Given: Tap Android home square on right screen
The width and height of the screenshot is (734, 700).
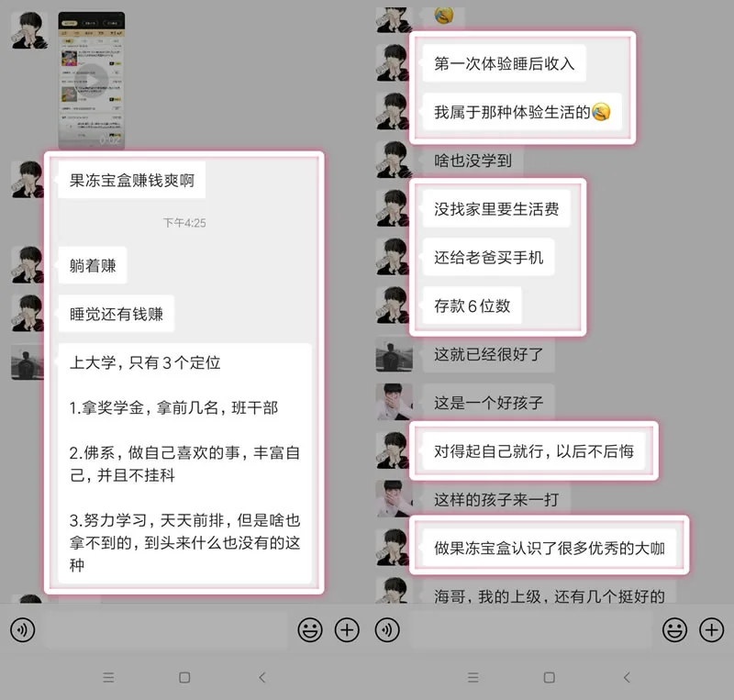Looking at the screenshot, I should [550, 677].
